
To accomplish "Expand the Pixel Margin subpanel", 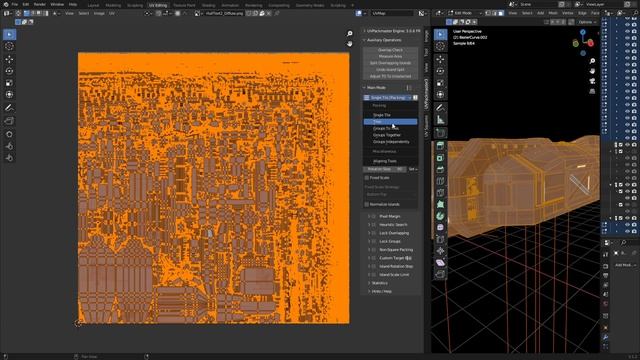I will tap(369, 216).
